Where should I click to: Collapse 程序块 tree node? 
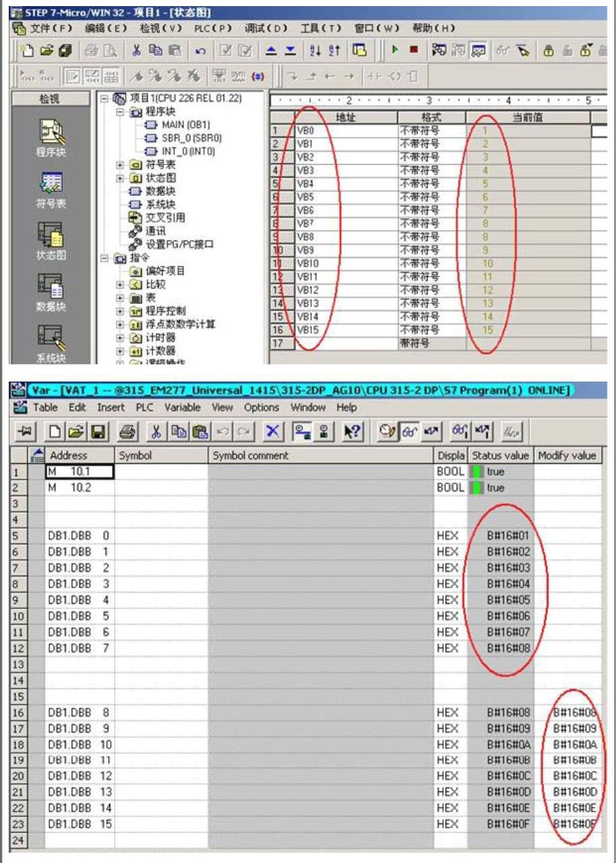pos(120,112)
